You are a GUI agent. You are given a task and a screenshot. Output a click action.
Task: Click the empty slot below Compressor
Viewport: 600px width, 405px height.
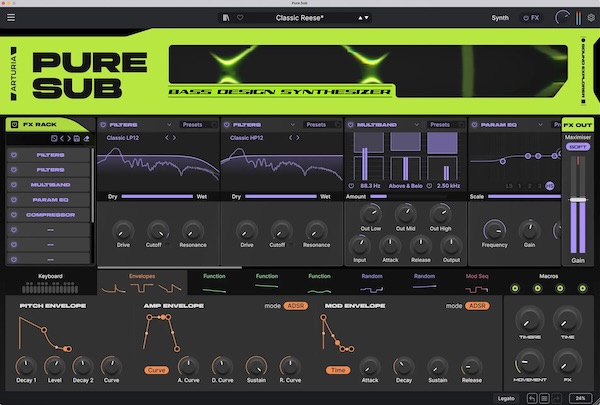tap(50, 230)
